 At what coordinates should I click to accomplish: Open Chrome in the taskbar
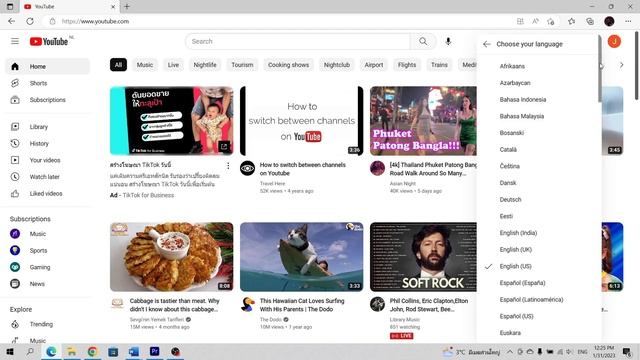[92, 351]
